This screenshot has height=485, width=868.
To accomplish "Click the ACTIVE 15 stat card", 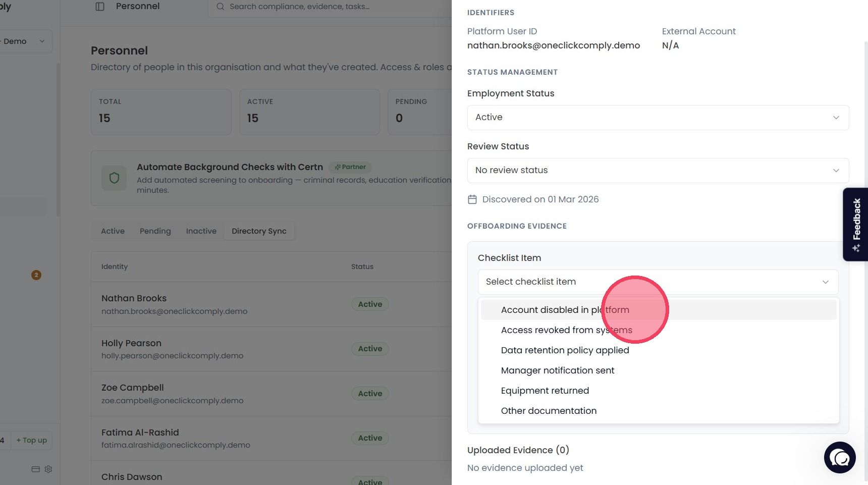I will [309, 112].
